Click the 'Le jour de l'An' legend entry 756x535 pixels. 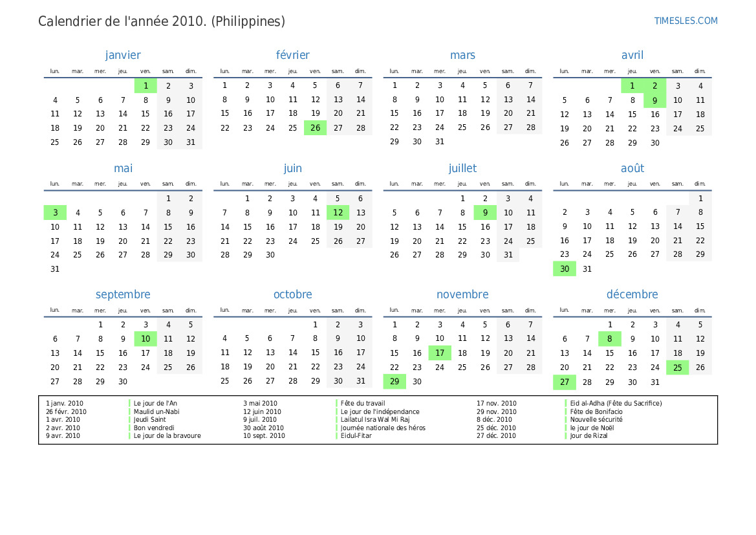(155, 404)
